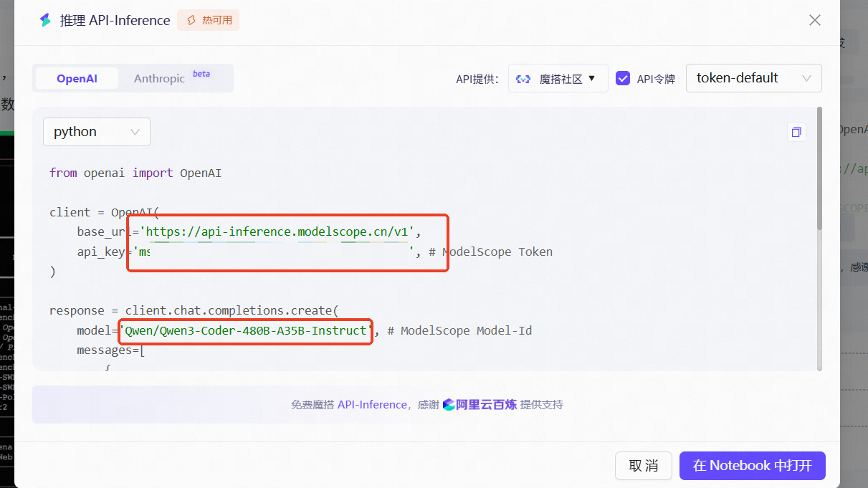Click the model id 'Qwen/Qwen3-Coder-480B-A35B-Instruct'
Image resolution: width=868 pixels, height=488 pixels.
pyautogui.click(x=247, y=330)
